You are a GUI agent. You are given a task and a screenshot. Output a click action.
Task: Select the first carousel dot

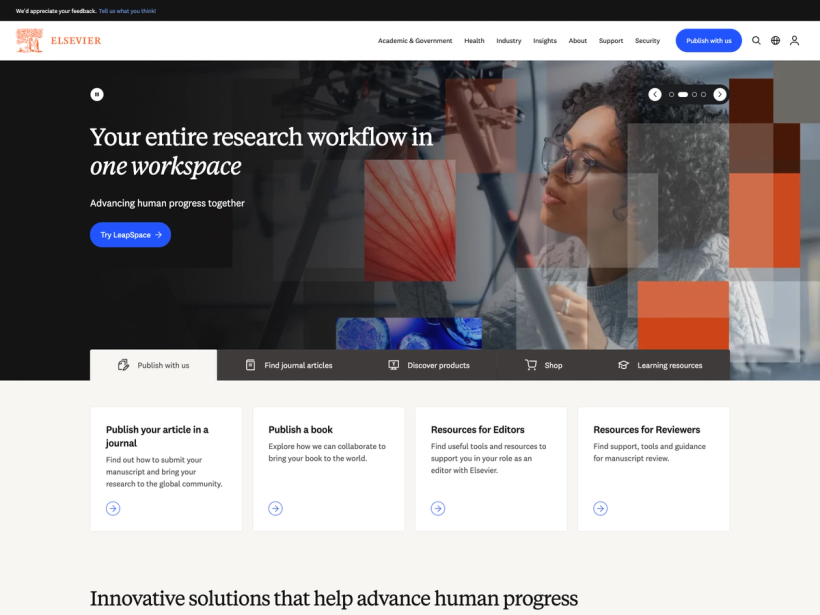671,95
